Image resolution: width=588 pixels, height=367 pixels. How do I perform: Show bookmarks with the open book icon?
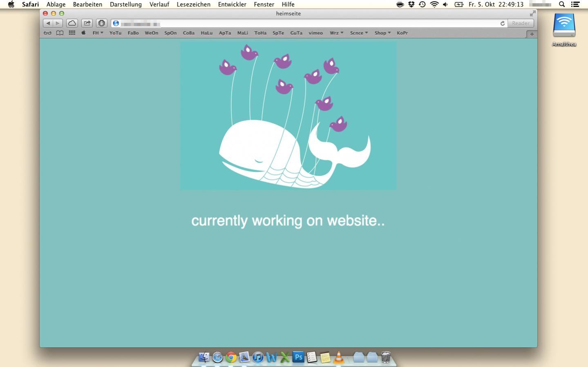coord(60,33)
